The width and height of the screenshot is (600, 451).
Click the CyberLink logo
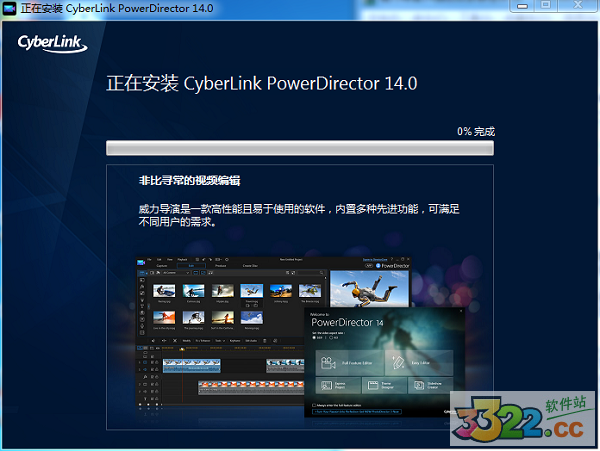point(52,43)
